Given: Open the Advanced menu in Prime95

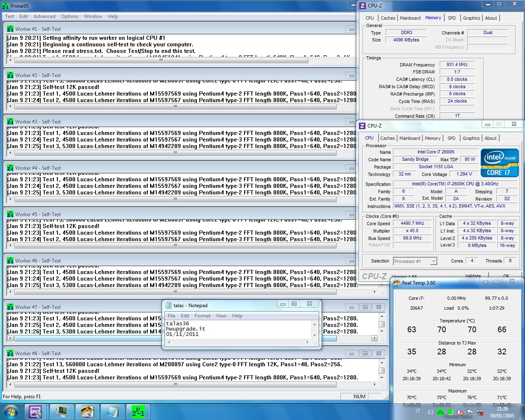Looking at the screenshot, I should point(44,16).
